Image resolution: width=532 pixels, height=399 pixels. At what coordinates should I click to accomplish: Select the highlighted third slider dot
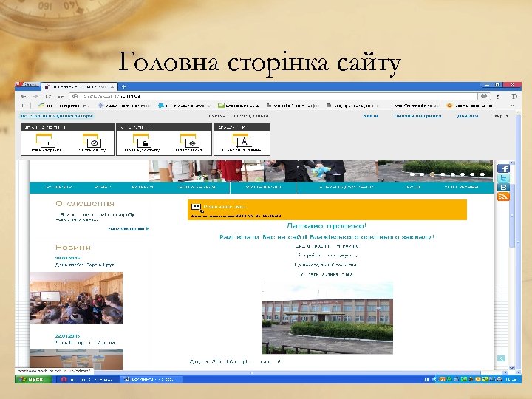432,174
